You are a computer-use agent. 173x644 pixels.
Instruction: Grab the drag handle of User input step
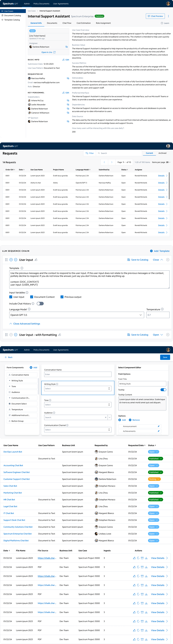(x=6, y=260)
